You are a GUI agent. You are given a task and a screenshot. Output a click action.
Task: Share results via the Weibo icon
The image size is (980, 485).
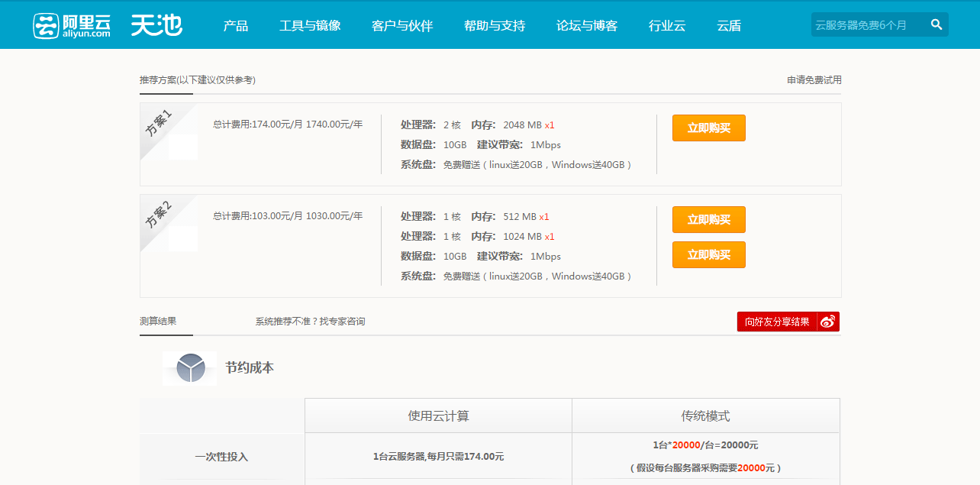(x=828, y=322)
